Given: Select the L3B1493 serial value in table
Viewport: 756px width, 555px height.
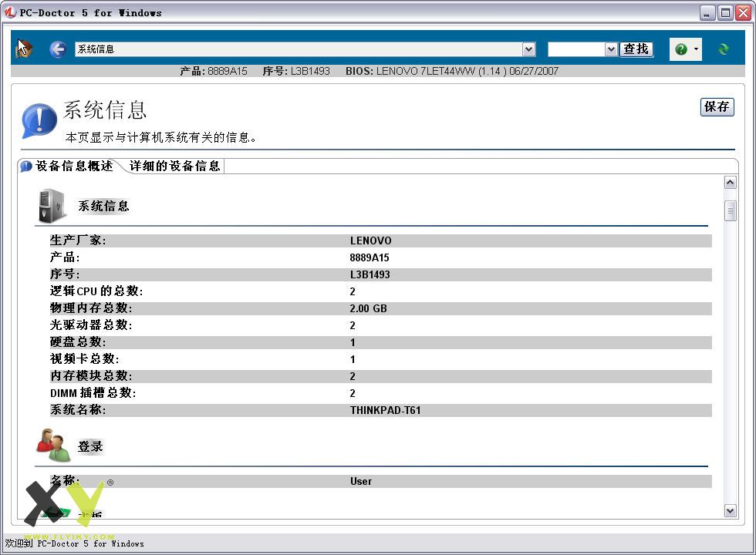Looking at the screenshot, I should pos(370,274).
